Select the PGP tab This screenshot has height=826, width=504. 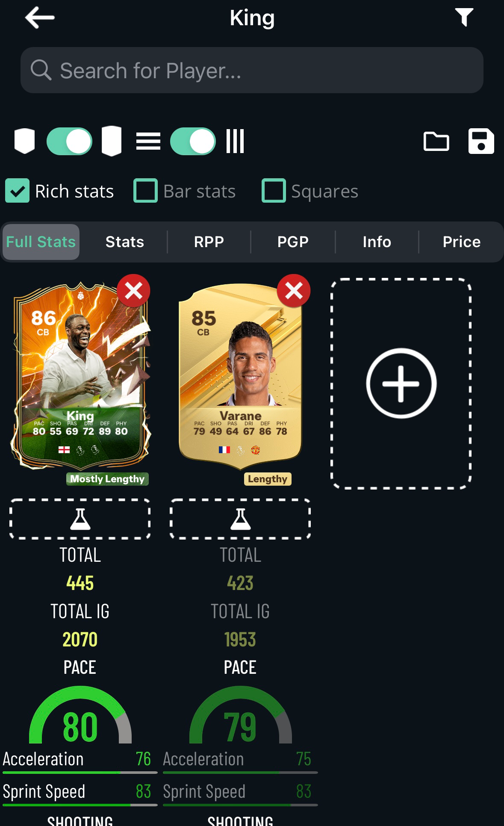pyautogui.click(x=293, y=242)
